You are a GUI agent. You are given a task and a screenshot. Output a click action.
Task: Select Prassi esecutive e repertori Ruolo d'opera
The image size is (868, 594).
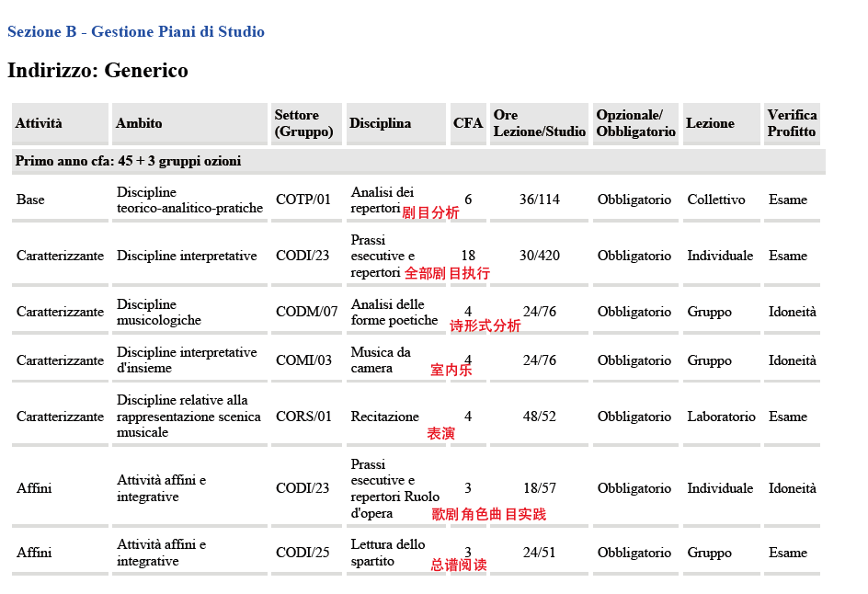point(395,489)
